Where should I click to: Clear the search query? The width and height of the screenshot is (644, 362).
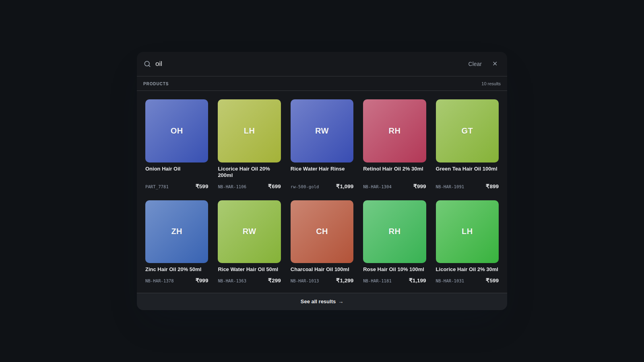point(475,64)
